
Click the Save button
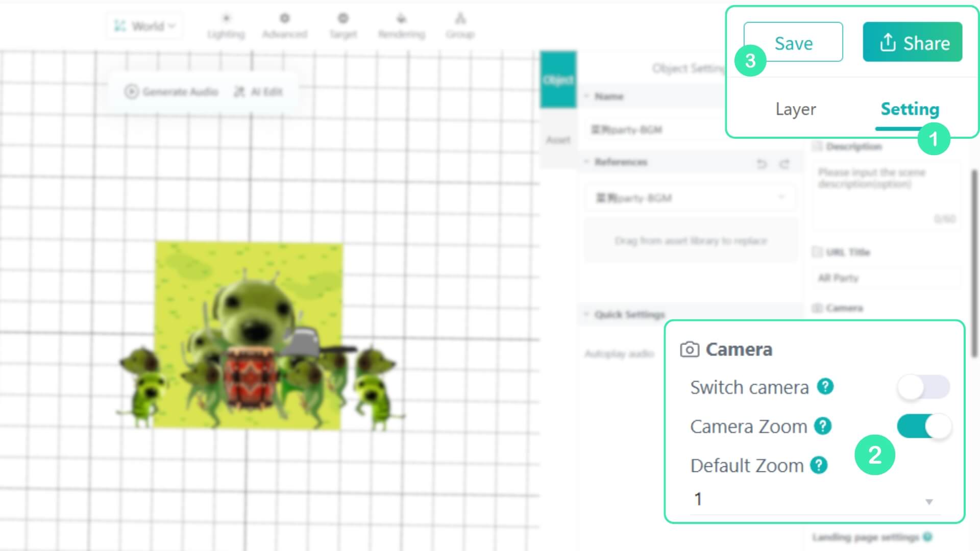tap(793, 42)
